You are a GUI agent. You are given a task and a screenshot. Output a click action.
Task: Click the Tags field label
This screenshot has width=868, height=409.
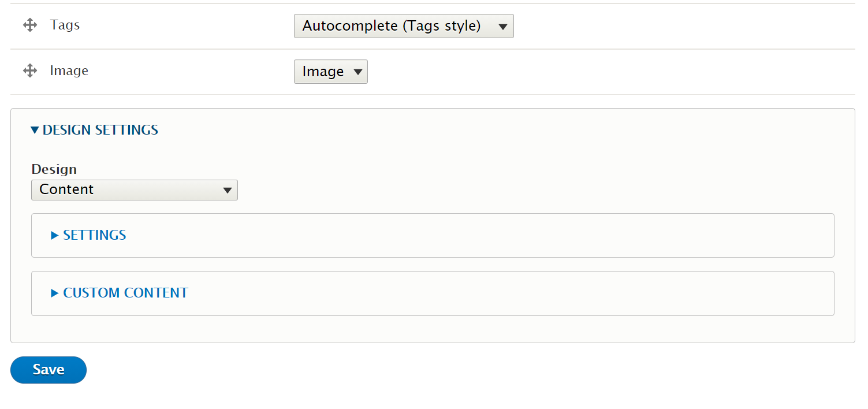pyautogui.click(x=65, y=25)
